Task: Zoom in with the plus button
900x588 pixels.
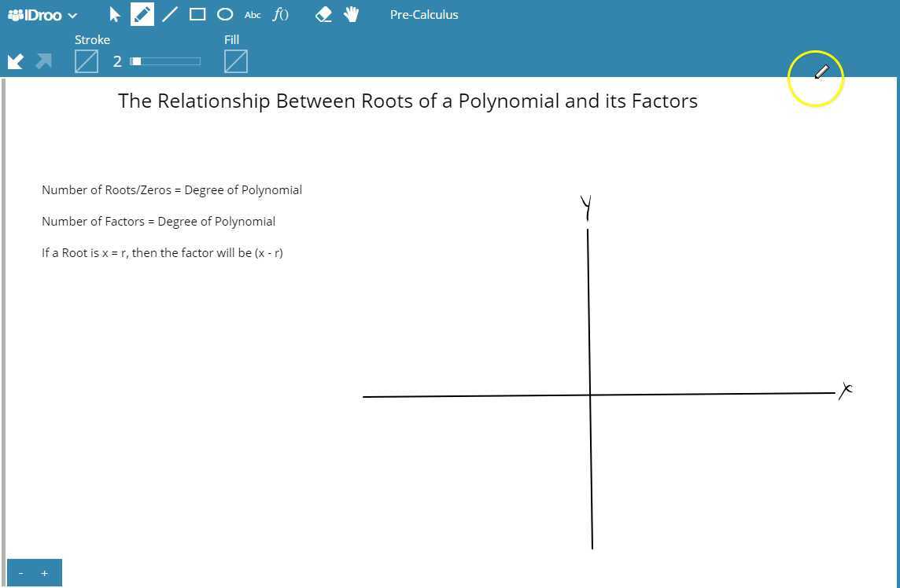Action: click(x=45, y=572)
